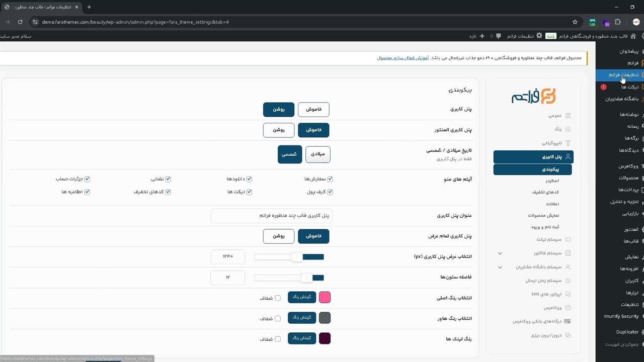This screenshot has width=644, height=362.
Task: Expand the سیستم فاکتور section
Action: click(500, 253)
